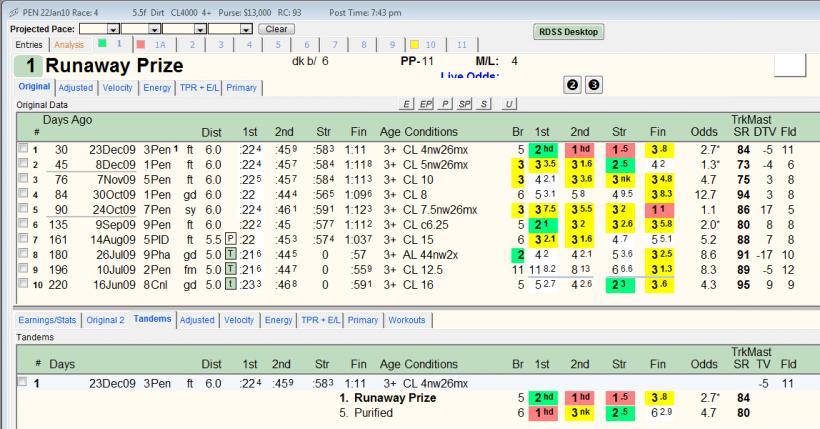
Task: Switch to the Analysis tab
Action: [x=69, y=44]
